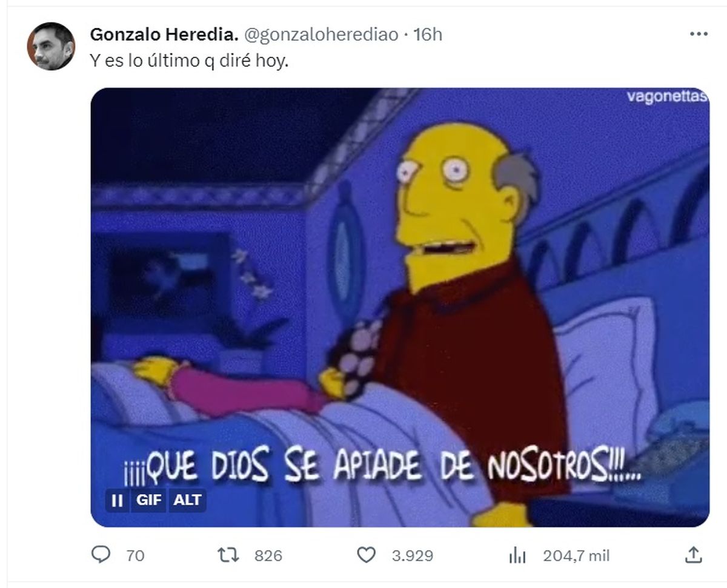Click the vagonettas watermark on the GIF
This screenshot has height=588, width=727.
[x=667, y=97]
